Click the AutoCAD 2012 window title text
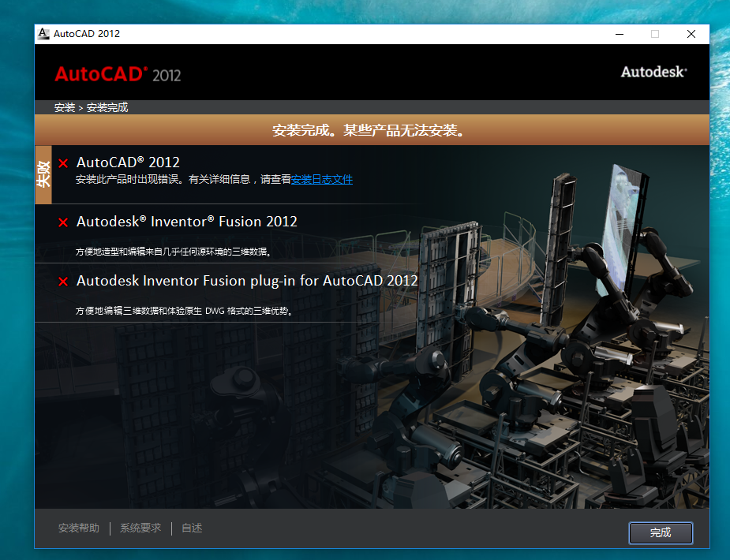 pos(87,33)
